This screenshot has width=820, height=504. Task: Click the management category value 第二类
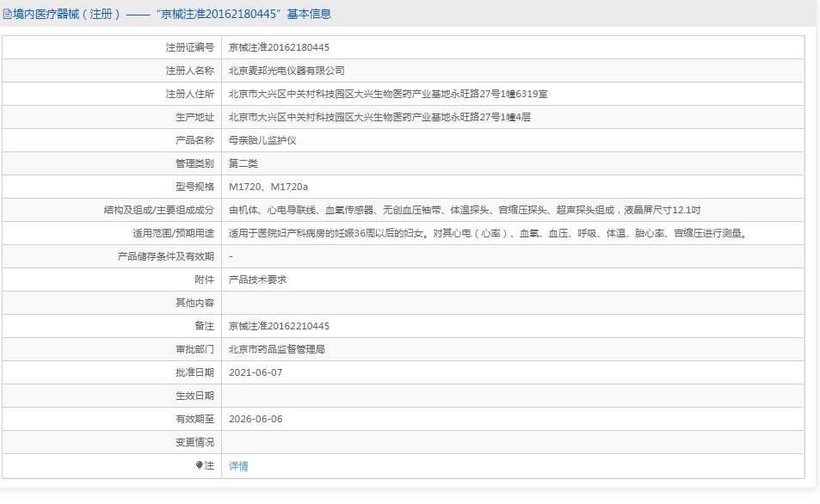click(x=244, y=163)
